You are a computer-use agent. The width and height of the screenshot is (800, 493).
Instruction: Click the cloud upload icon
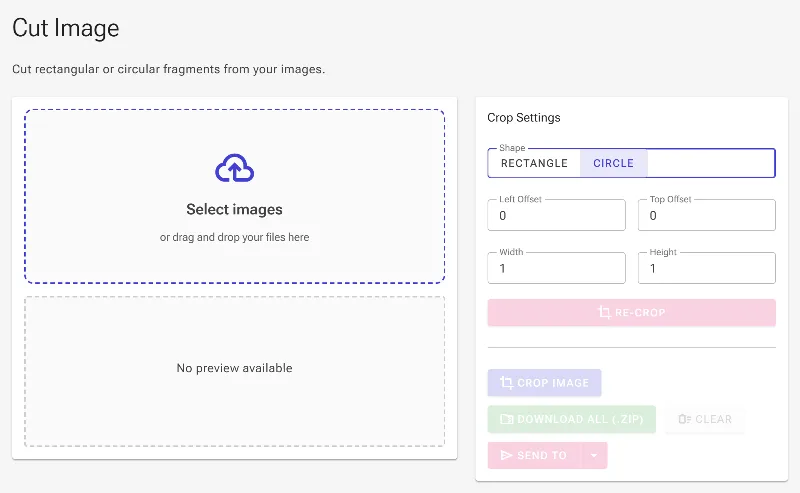tap(234, 168)
